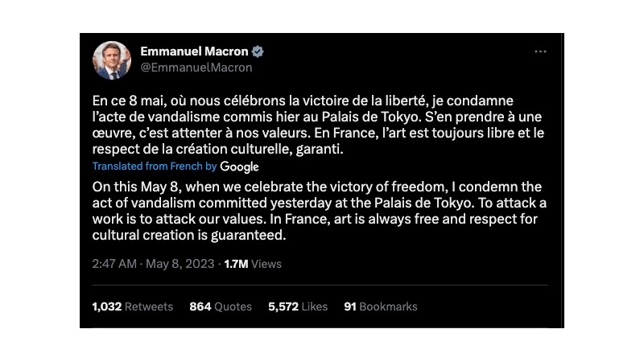Click the word 'Views' label
The image size is (644, 362).
266,264
